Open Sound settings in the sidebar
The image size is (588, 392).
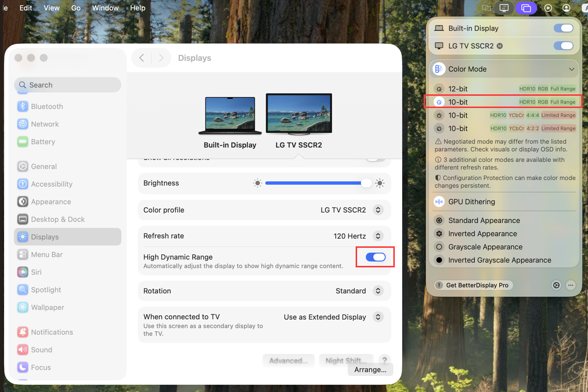coord(68,350)
